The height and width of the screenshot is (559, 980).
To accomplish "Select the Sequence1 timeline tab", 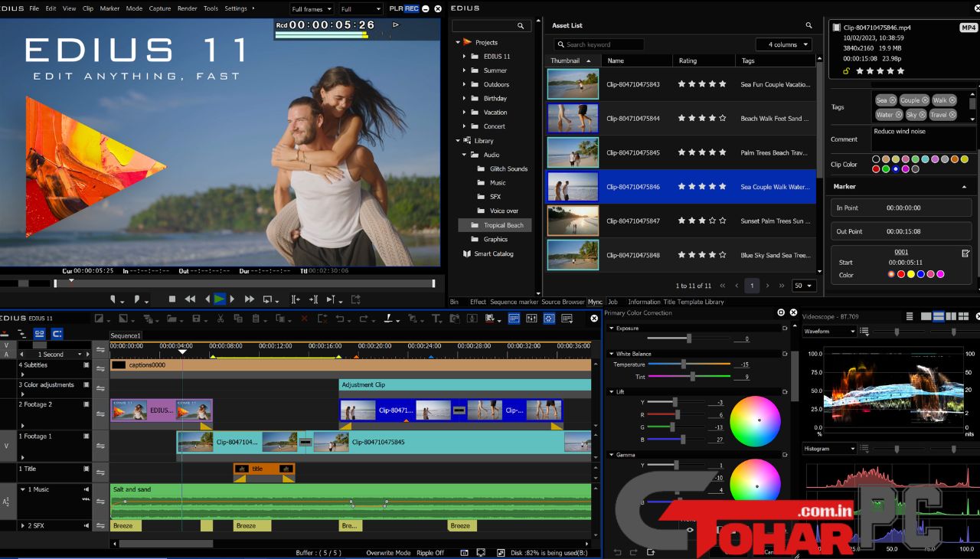I will (126, 335).
